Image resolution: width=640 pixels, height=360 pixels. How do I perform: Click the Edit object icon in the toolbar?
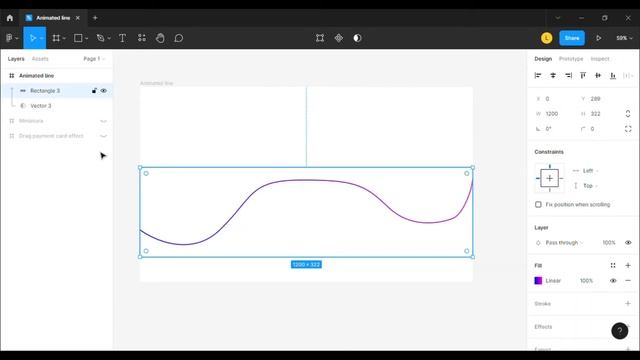point(320,38)
